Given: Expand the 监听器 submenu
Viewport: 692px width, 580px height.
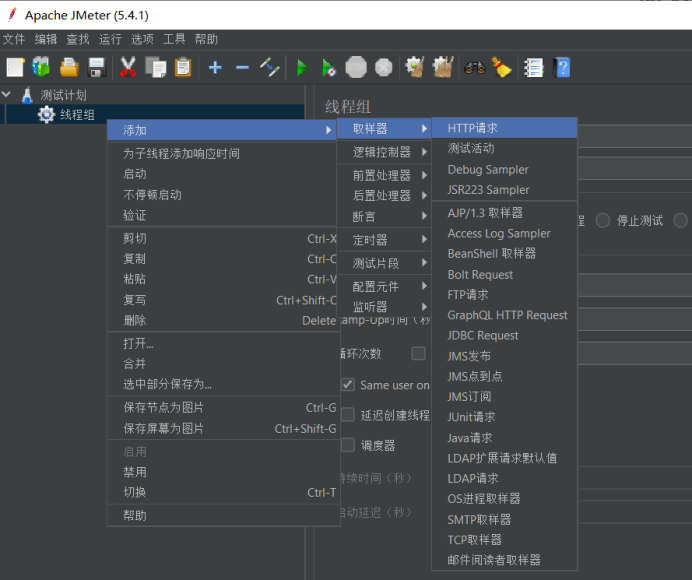Looking at the screenshot, I should coord(384,306).
